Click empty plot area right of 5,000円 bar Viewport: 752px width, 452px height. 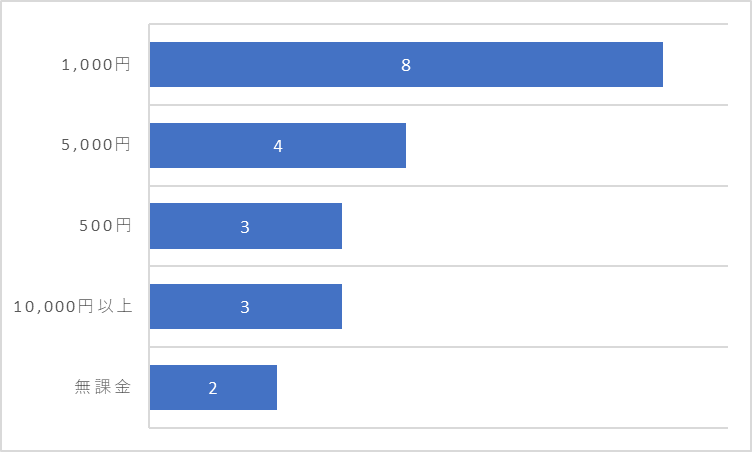click(x=567, y=145)
